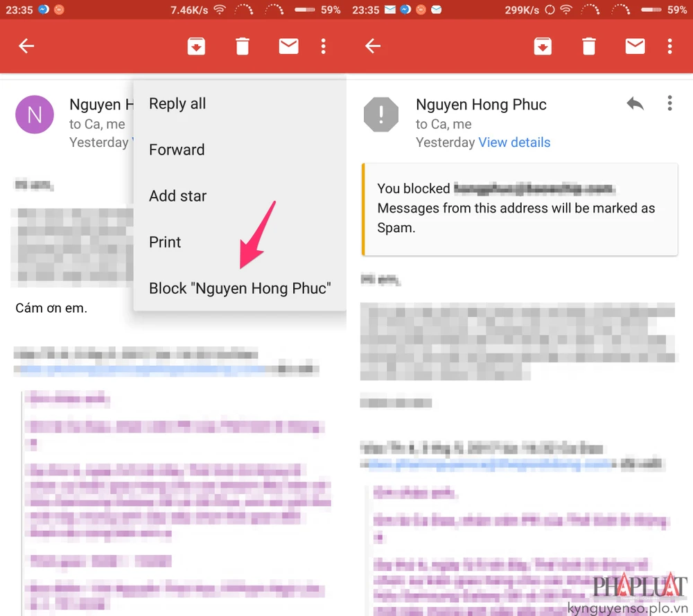Reply using arrow beside Nguyen Hong Phuc

(x=635, y=104)
